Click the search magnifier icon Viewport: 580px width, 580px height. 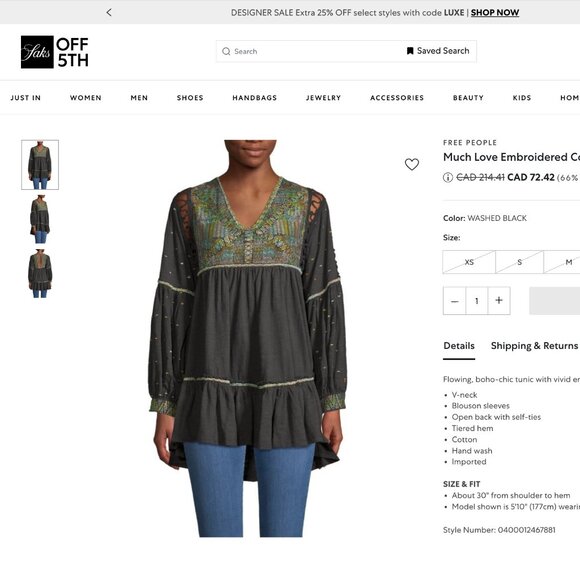(x=226, y=51)
